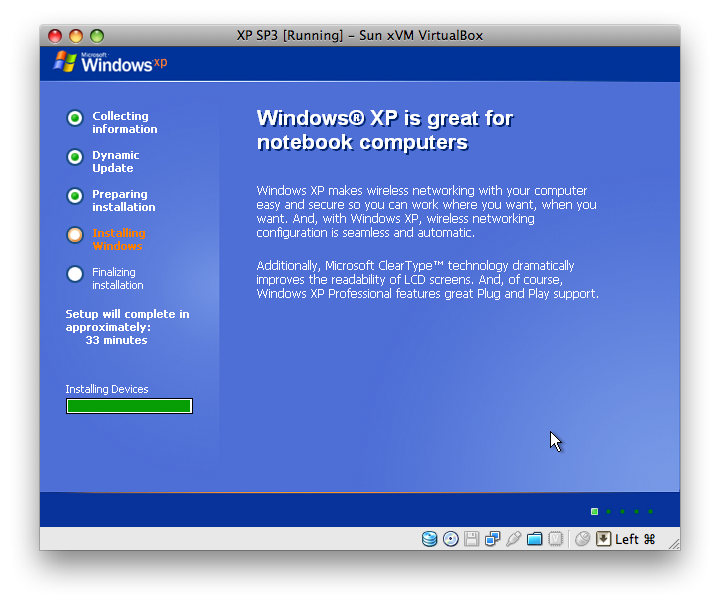Click 'Setup will complete in approximately' text
The image size is (720, 605).
coord(127,320)
